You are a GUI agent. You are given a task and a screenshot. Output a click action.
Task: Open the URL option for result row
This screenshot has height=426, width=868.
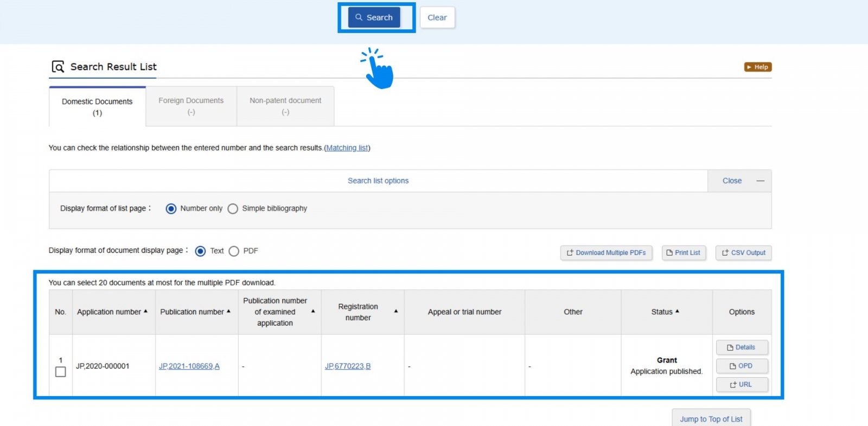tap(742, 385)
